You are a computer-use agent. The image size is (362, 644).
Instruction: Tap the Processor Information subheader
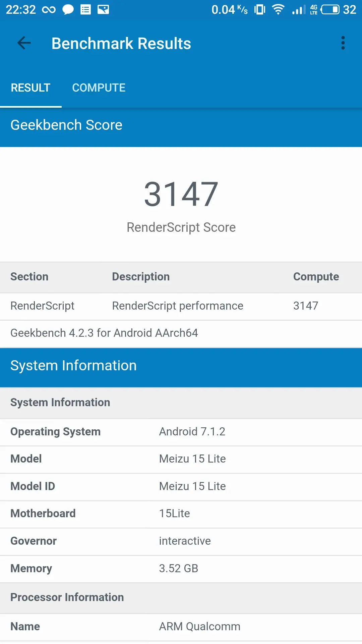click(x=181, y=598)
